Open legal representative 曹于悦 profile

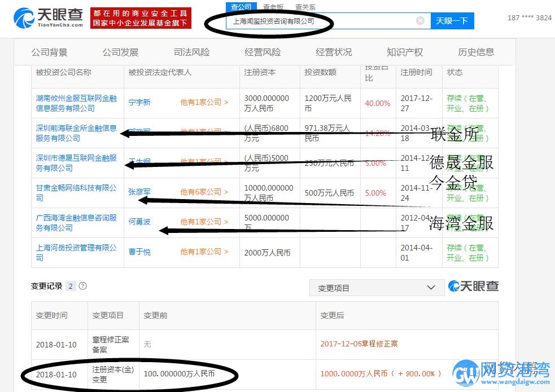click(x=139, y=252)
